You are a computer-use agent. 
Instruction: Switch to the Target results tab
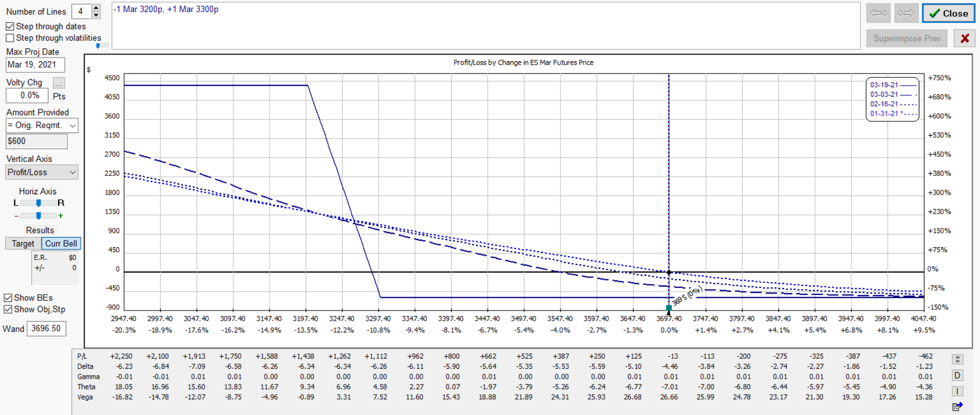point(23,244)
